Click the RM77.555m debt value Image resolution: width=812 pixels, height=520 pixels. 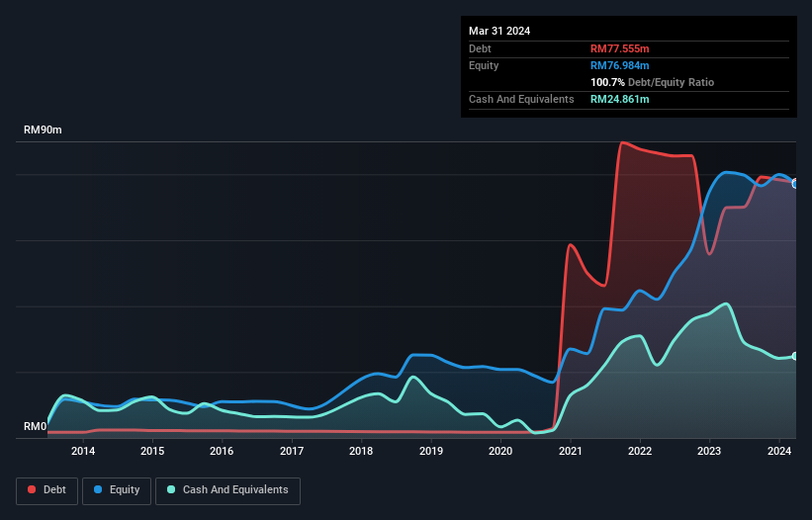point(619,48)
